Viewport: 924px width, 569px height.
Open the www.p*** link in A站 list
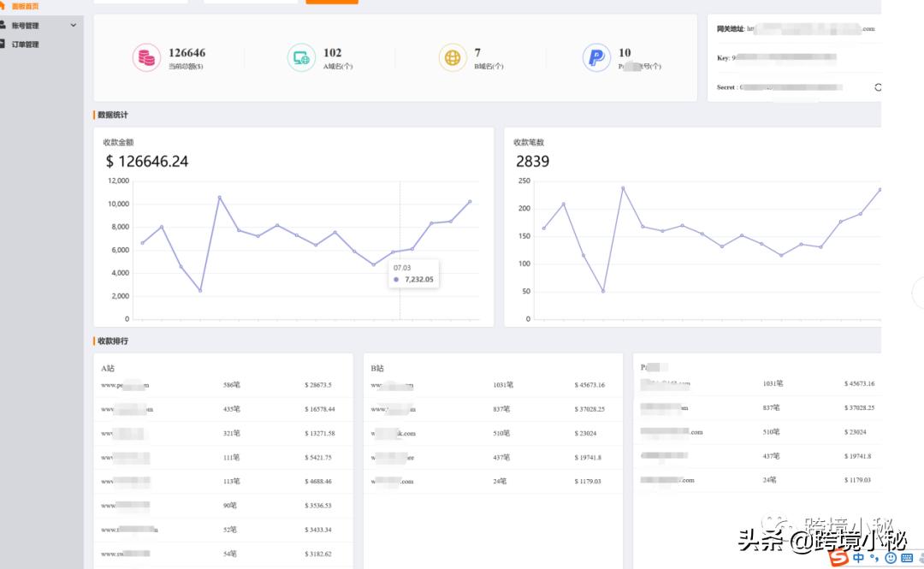pos(127,384)
